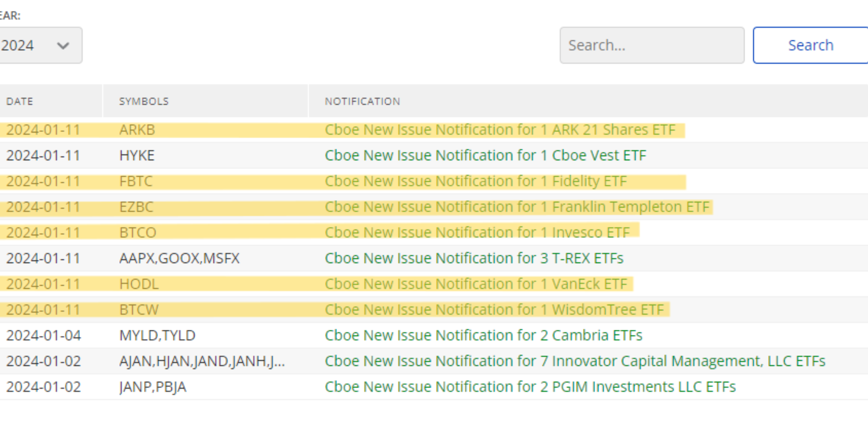Image resolution: width=868 pixels, height=434 pixels.
Task: Sort the table by SYMBOLS column
Action: point(144,101)
